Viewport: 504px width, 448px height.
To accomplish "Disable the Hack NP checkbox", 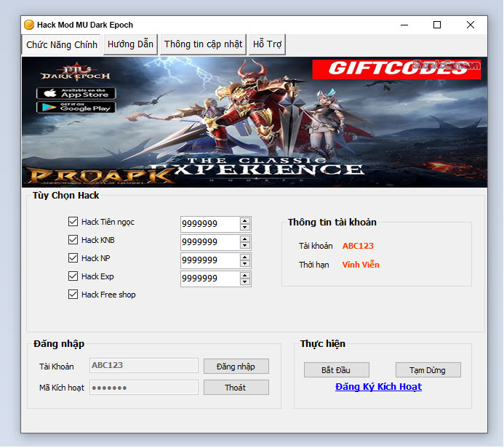I will point(73,257).
